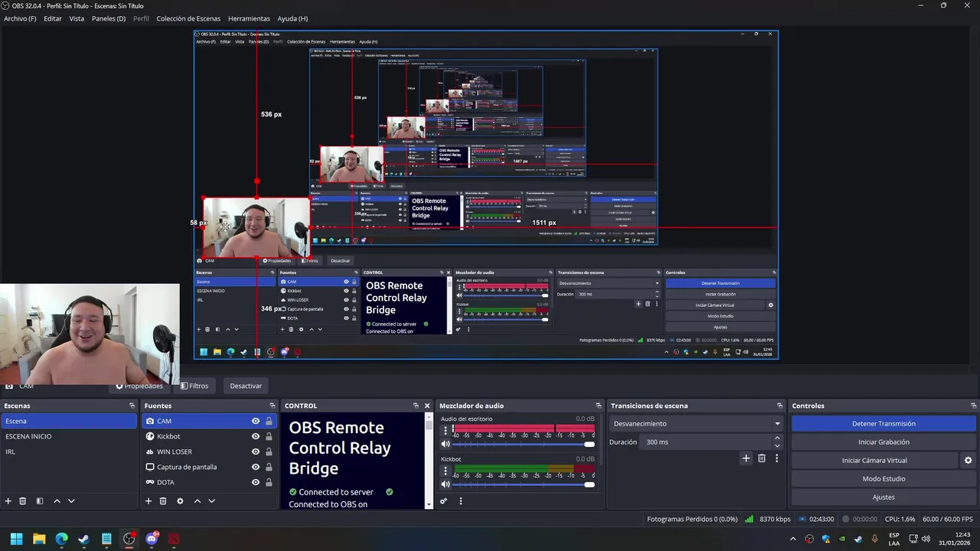Move scene down in Escenas toolbar
The width and height of the screenshot is (980, 551).
(71, 501)
